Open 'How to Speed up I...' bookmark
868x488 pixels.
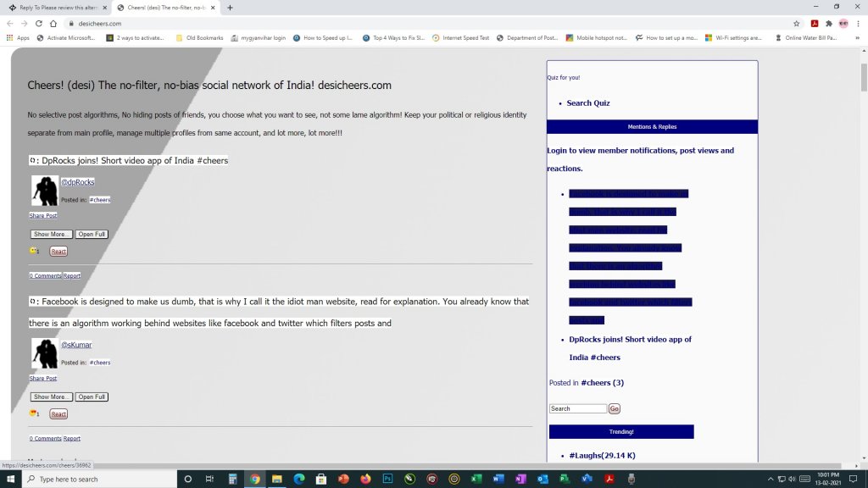(x=323, y=37)
